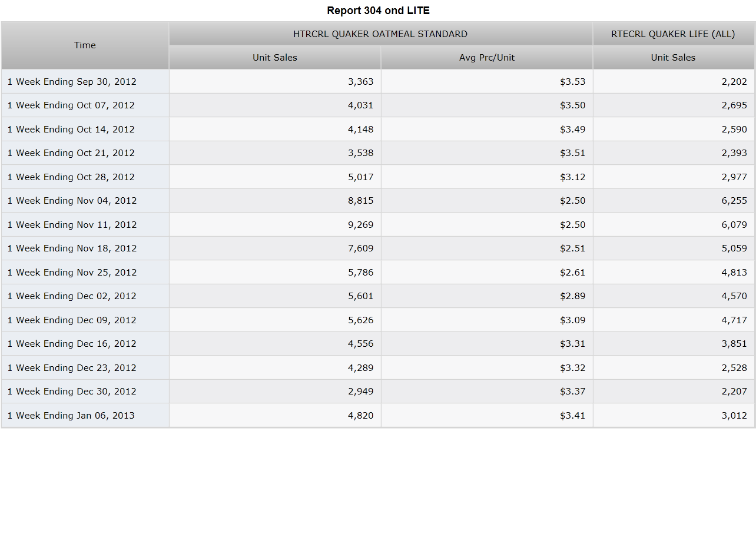Click the unit sales value 3,538

tap(361, 153)
